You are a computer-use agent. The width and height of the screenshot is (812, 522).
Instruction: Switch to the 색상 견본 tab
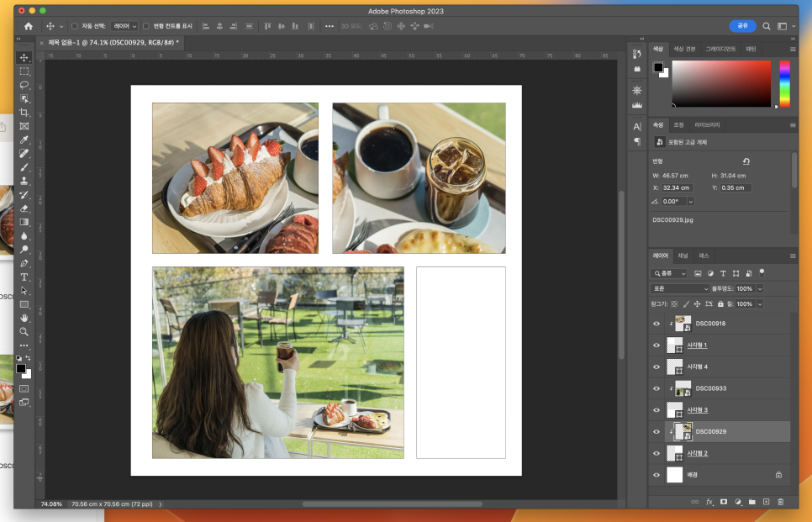pyautogui.click(x=684, y=50)
